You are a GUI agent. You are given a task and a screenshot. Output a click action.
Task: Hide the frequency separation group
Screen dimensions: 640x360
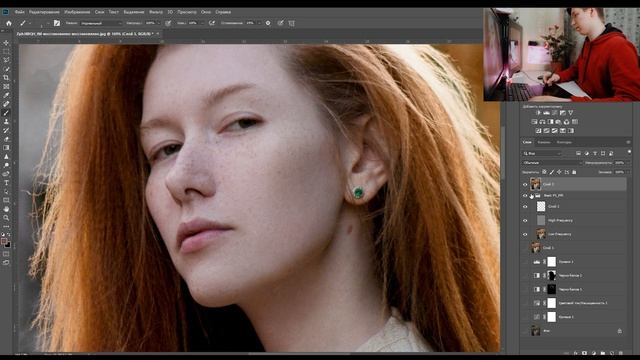click(x=525, y=196)
